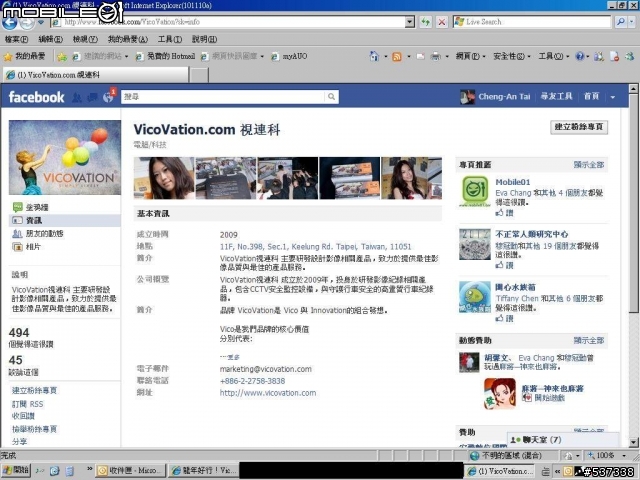Screen dimensions: 640x480
Task: Select the VicoVation.com browser tab
Action: (96, 75)
